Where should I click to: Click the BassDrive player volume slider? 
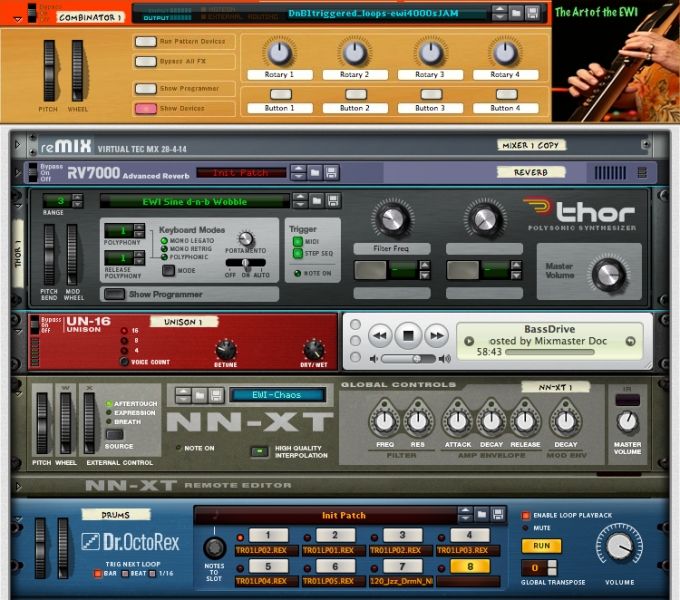[x=400, y=358]
